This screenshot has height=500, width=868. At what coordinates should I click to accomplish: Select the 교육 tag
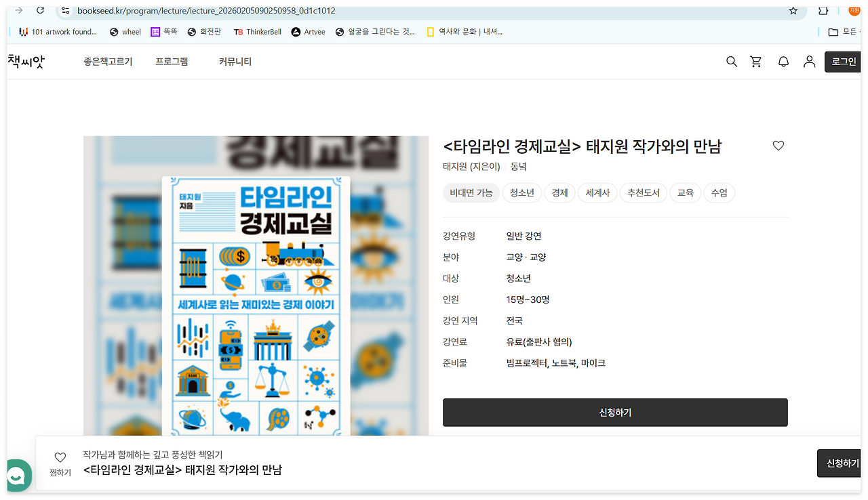point(686,193)
